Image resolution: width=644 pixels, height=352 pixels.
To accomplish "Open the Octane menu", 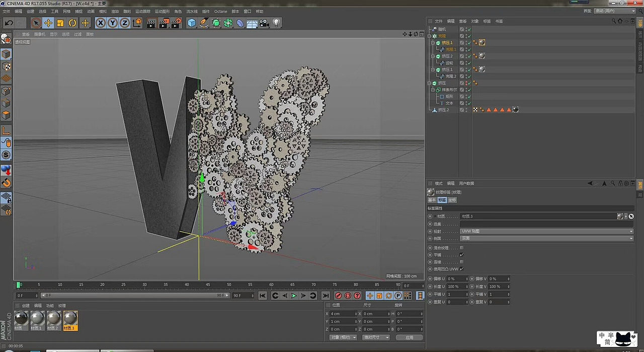I will coord(220,11).
